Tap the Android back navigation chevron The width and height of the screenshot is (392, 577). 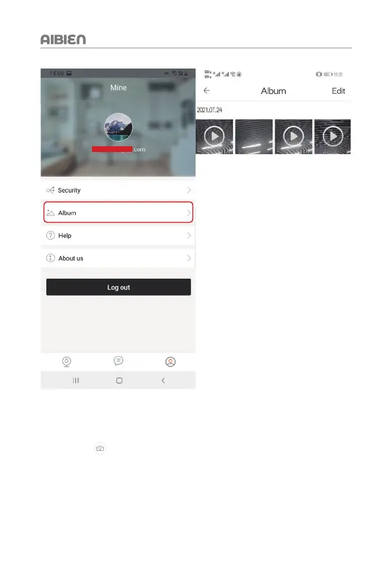(163, 381)
